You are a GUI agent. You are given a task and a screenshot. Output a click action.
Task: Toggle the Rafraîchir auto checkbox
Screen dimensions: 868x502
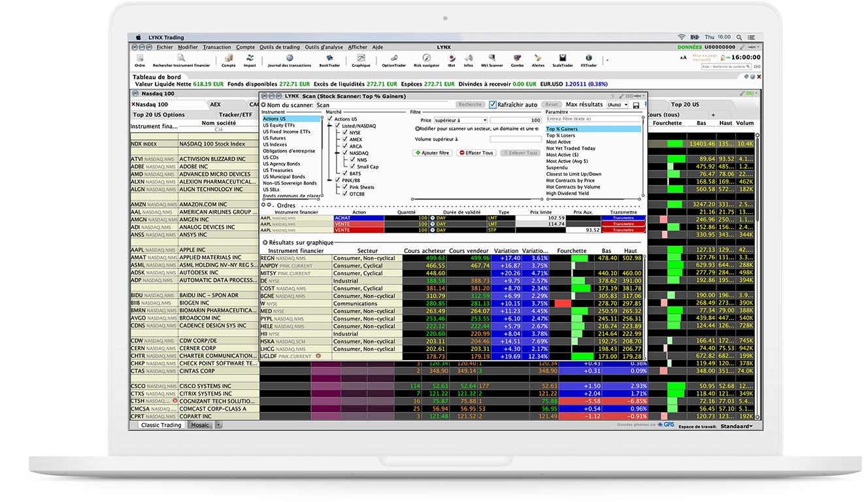click(x=493, y=105)
